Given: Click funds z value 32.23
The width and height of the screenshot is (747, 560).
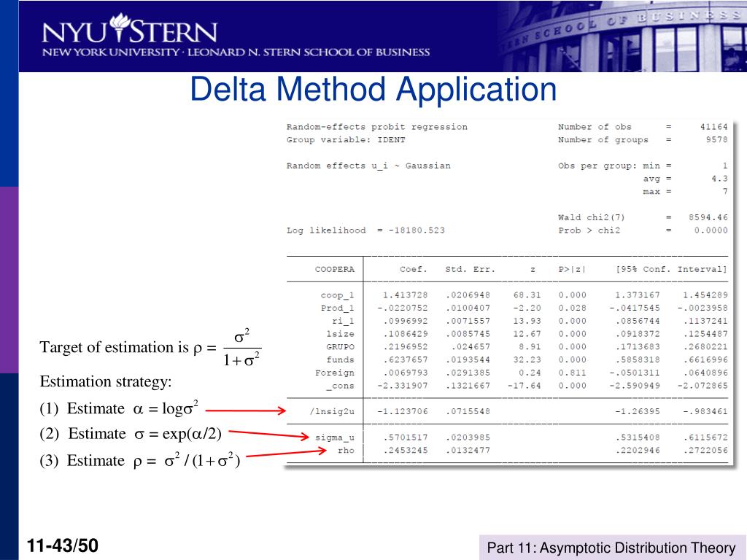Looking at the screenshot, I should (x=527, y=360).
